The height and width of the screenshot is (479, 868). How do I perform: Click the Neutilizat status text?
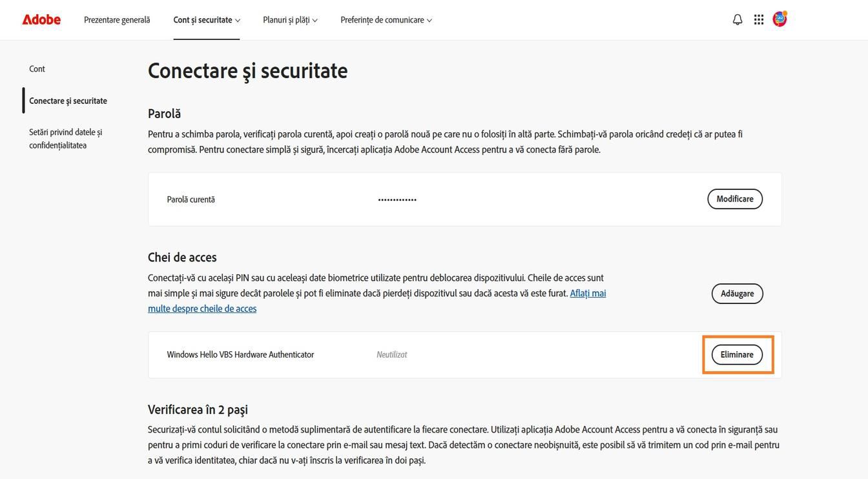click(x=391, y=354)
